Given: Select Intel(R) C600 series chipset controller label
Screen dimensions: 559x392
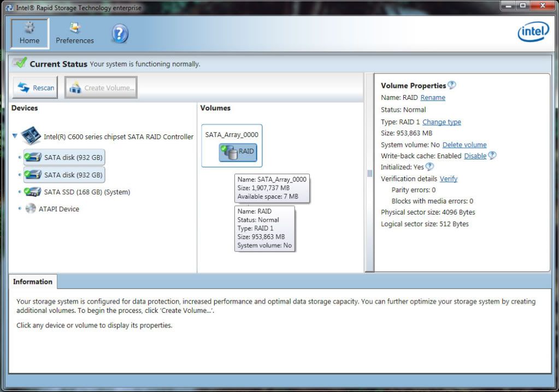Looking at the screenshot, I should click(119, 136).
